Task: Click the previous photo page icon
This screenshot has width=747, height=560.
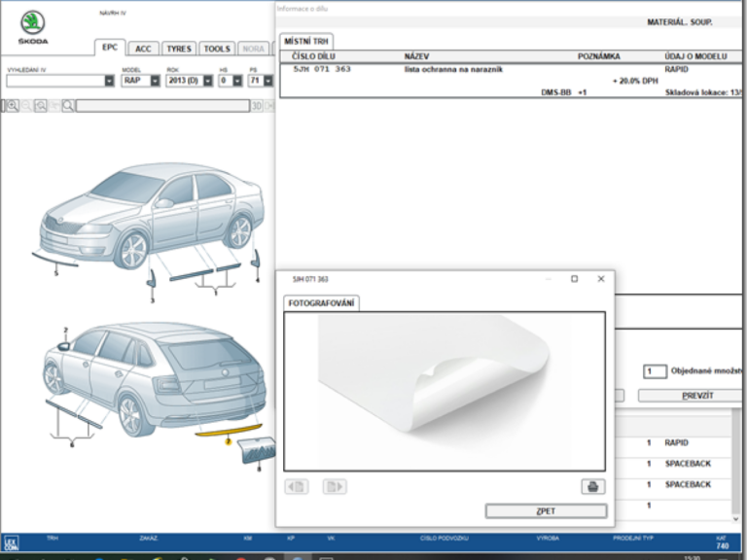Action: click(297, 486)
